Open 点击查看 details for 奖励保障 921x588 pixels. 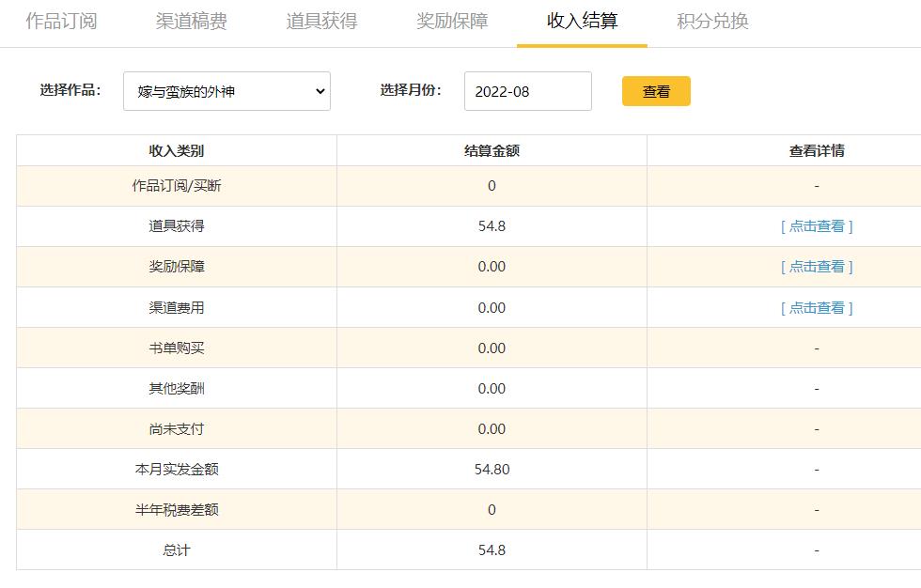[816, 266]
